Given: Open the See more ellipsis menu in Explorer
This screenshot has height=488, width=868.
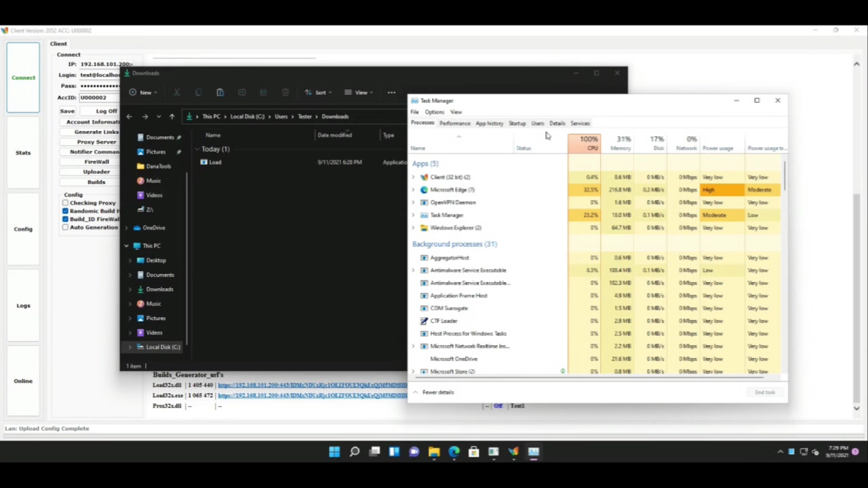Looking at the screenshot, I should click(391, 92).
